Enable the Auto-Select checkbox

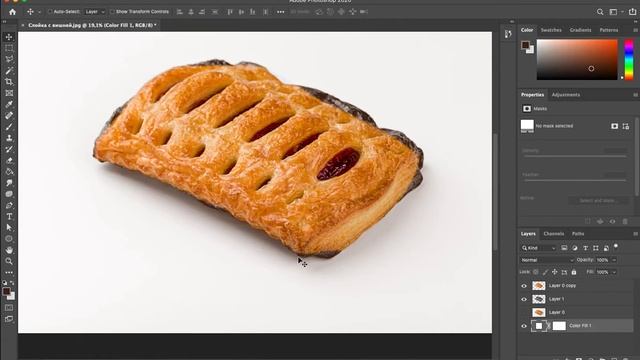pyautogui.click(x=51, y=12)
